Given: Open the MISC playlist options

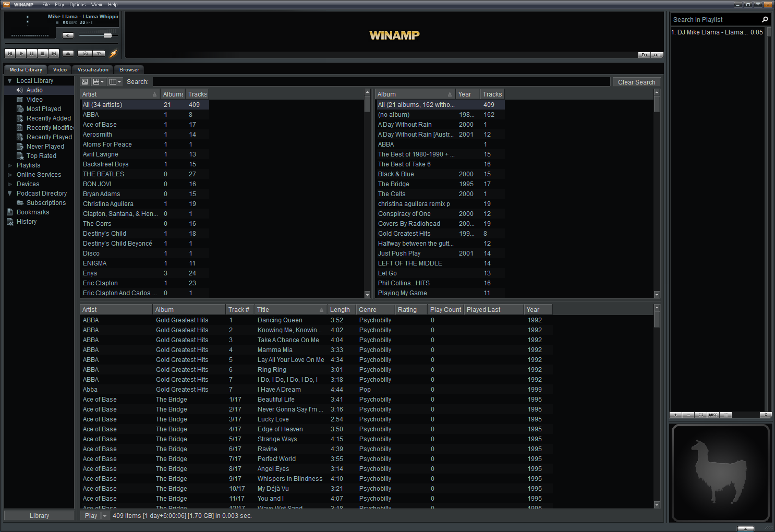Looking at the screenshot, I should 713,415.
